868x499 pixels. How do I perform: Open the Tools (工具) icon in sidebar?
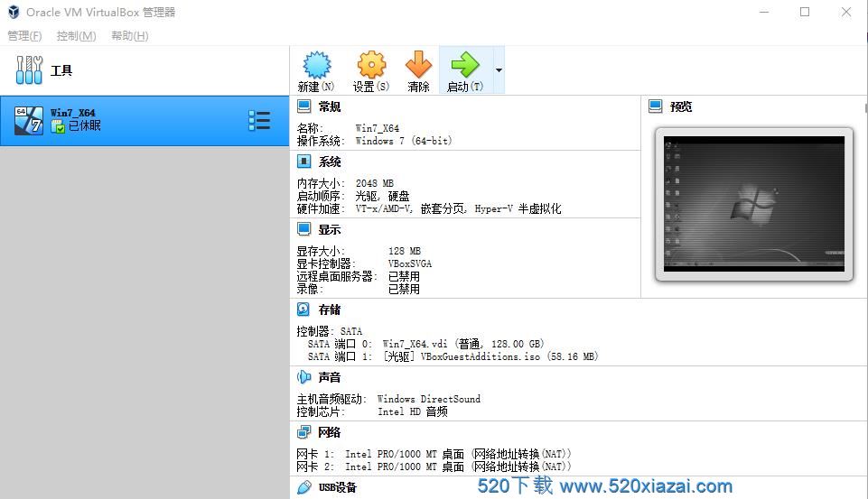(x=29, y=70)
